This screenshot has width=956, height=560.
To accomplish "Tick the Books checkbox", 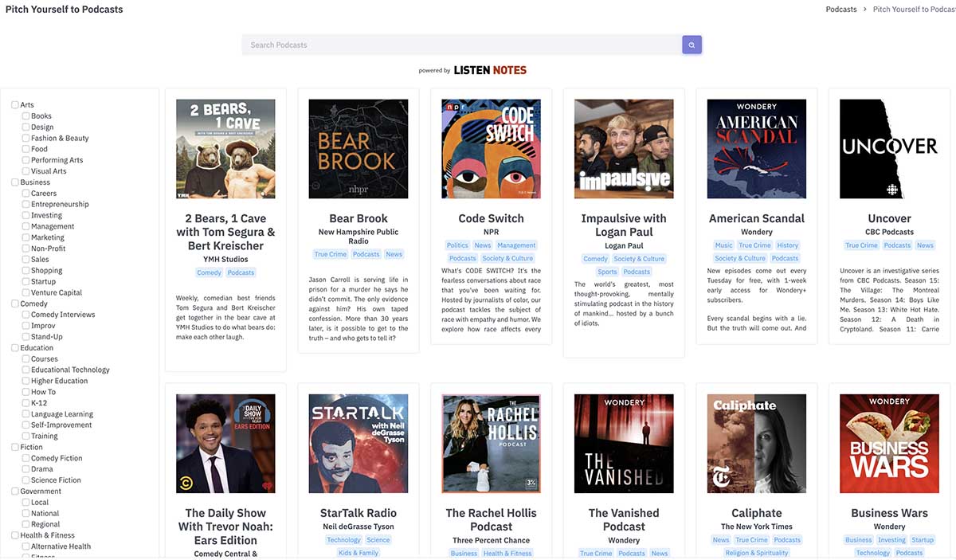I will click(x=26, y=116).
